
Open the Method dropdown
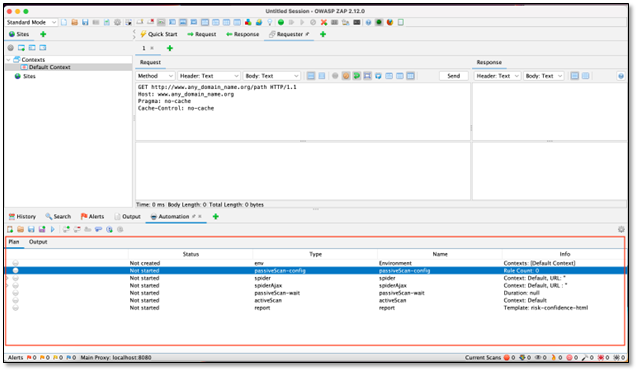(x=155, y=76)
